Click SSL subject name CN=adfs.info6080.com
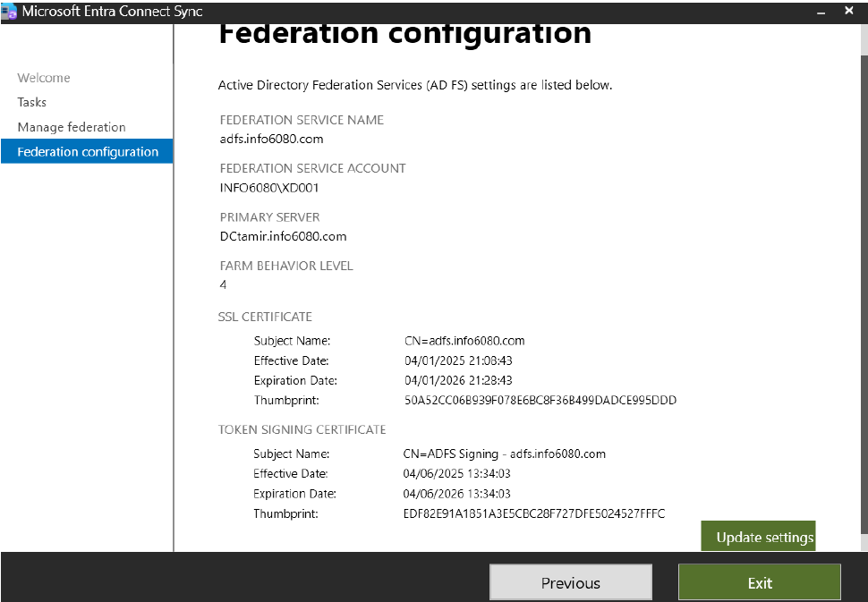The height and width of the screenshot is (602, 868). [x=464, y=341]
